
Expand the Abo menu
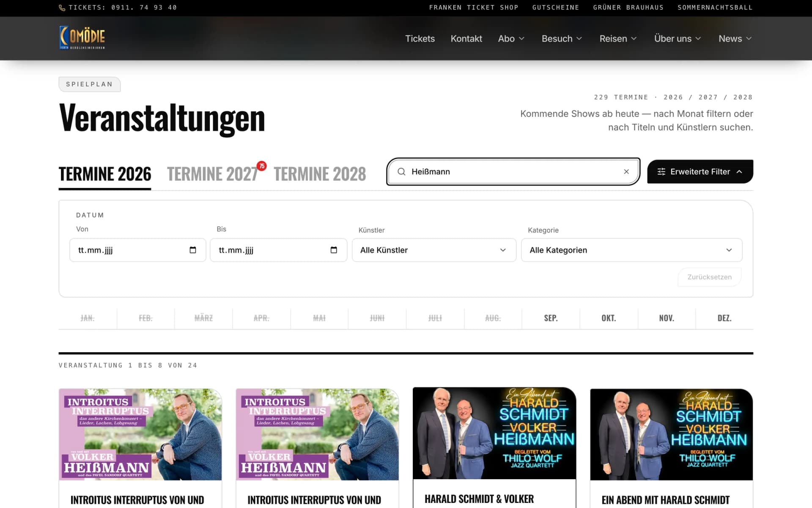(511, 39)
